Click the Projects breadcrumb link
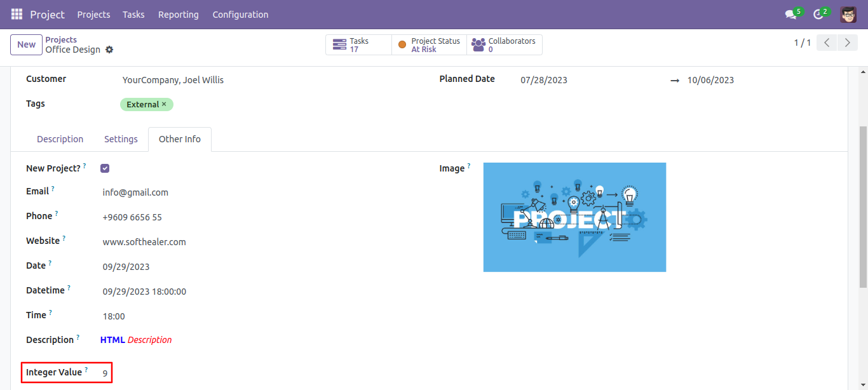 (61, 39)
